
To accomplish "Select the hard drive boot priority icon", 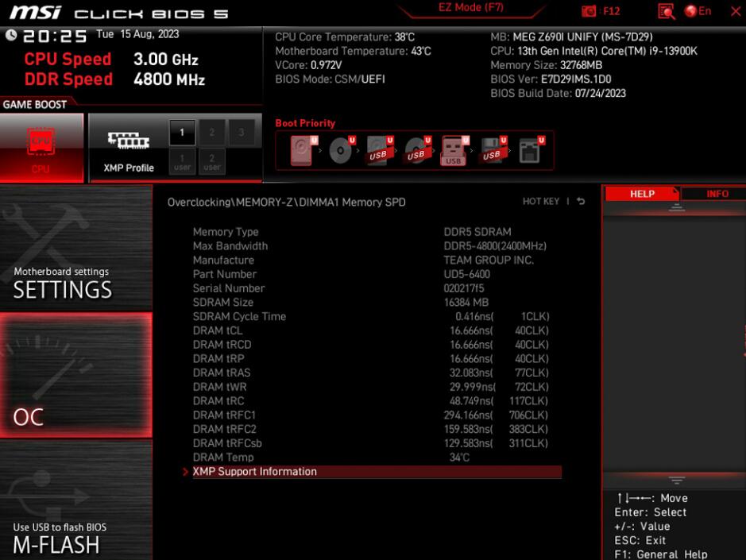I will [x=300, y=149].
